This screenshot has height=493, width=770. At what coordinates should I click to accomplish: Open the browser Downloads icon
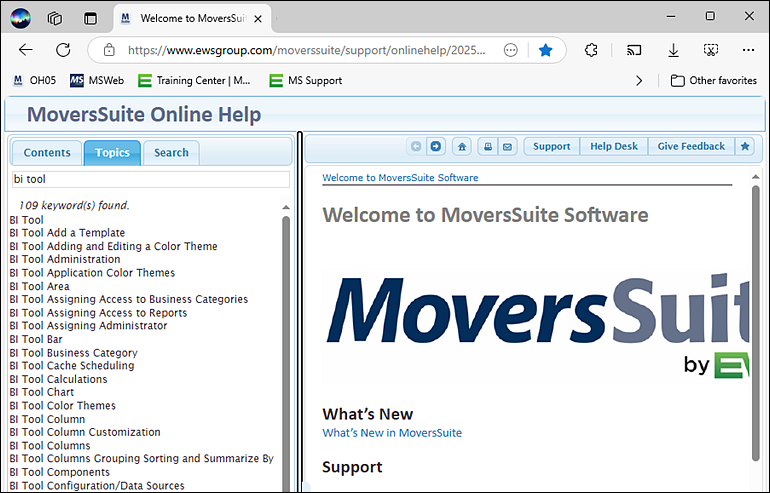(x=673, y=50)
